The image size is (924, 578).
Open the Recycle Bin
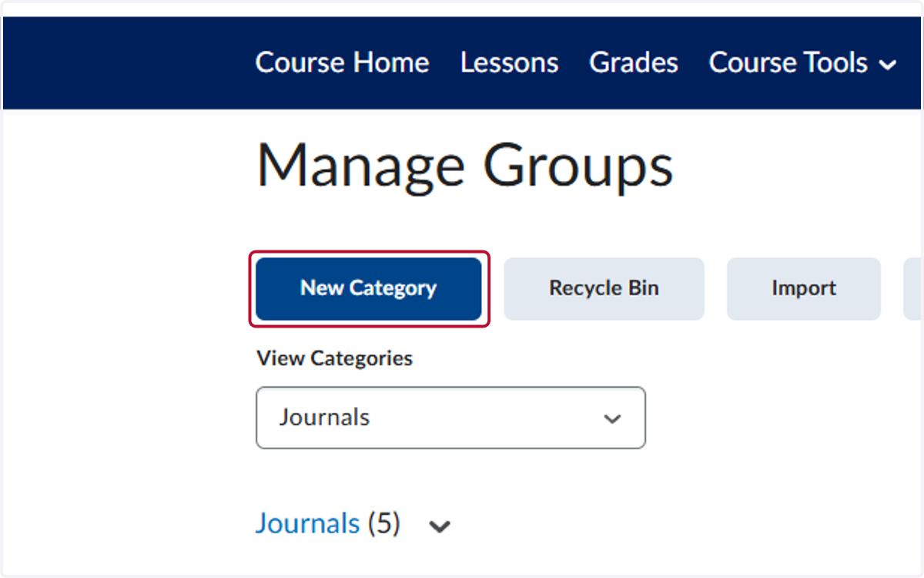tap(604, 288)
